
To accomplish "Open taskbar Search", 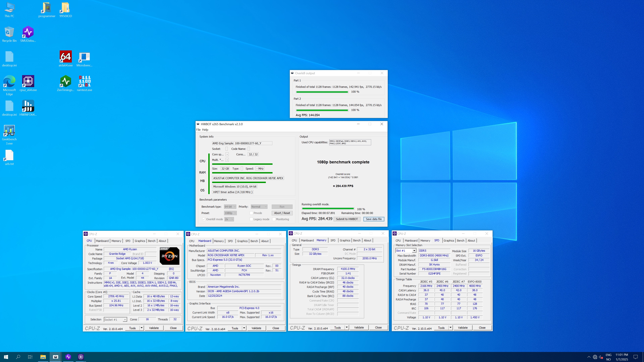I will click(18, 357).
